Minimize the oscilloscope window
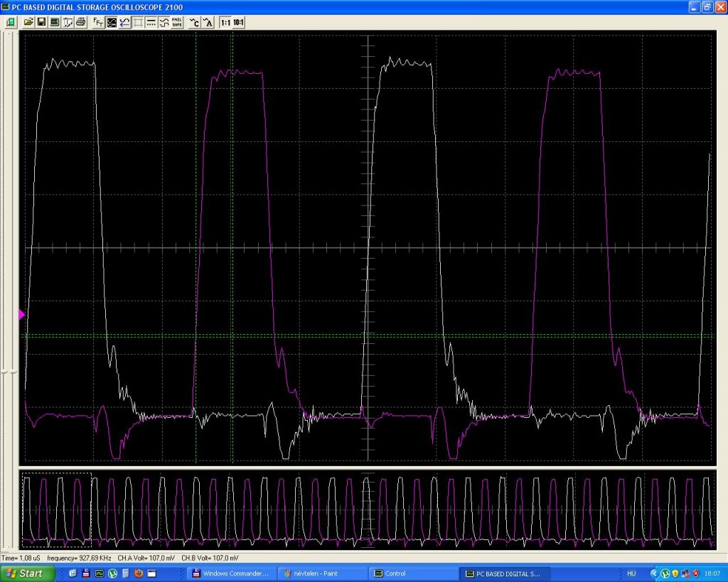 [x=695, y=7]
